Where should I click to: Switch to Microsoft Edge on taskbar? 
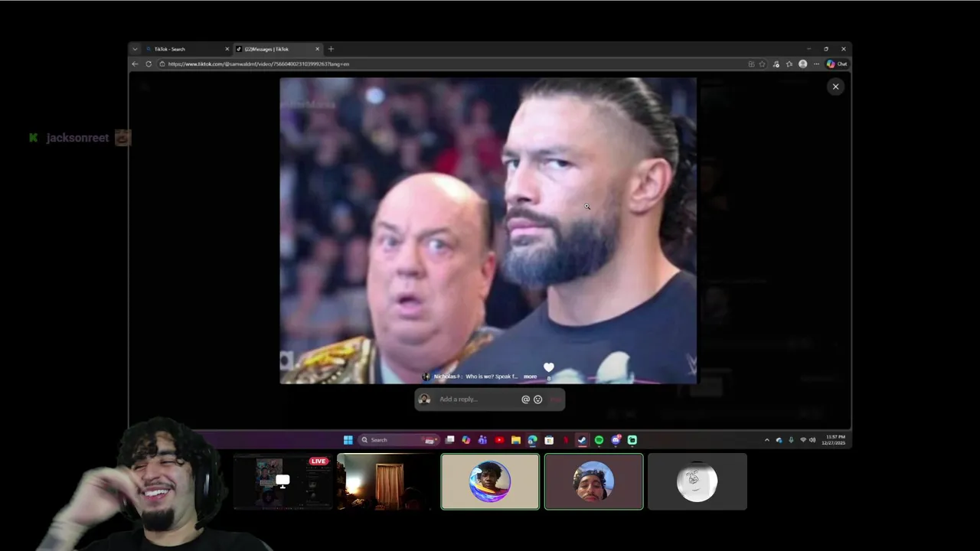(532, 440)
